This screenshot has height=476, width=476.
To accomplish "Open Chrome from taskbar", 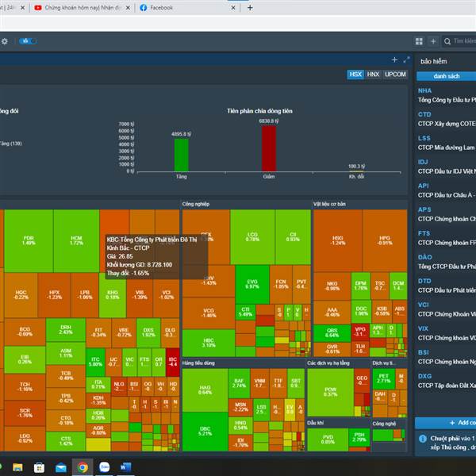I will pos(83,467).
